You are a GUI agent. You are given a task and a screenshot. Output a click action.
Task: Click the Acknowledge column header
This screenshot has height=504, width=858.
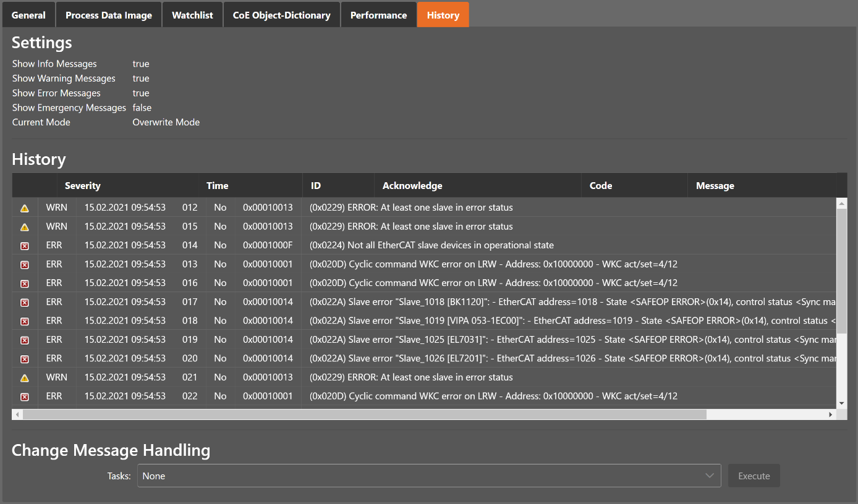click(412, 185)
